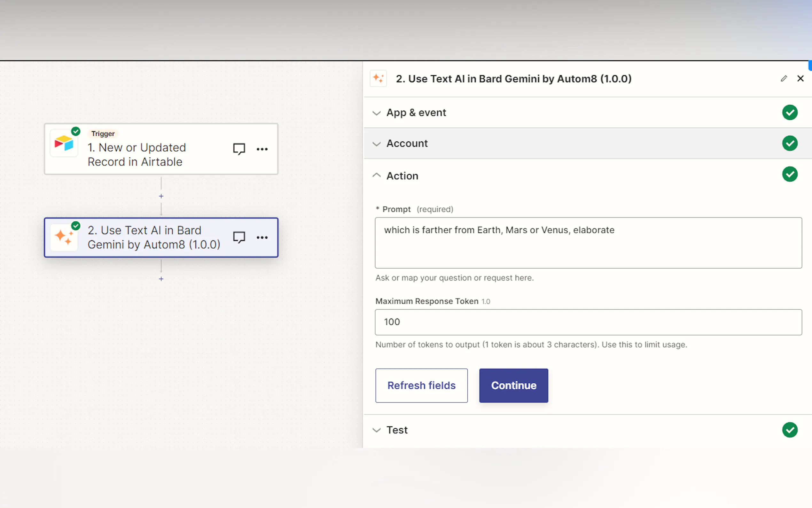Open three-dot menu on Airtable trigger step
This screenshot has width=812, height=508.
tap(262, 149)
